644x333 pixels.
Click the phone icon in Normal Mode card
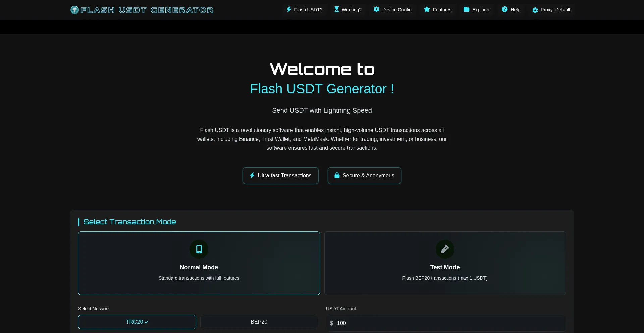coord(199,249)
